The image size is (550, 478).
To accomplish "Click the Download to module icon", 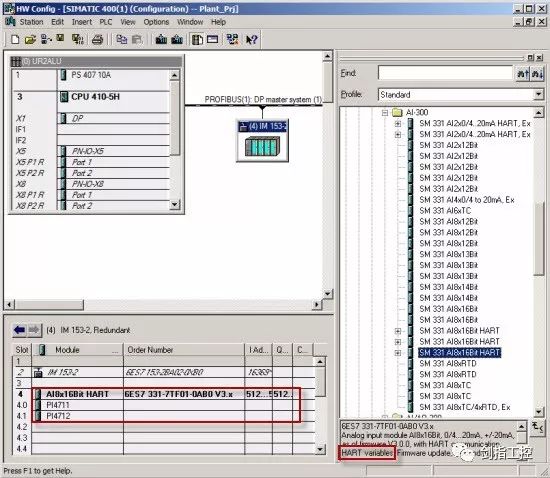I will click(161, 39).
